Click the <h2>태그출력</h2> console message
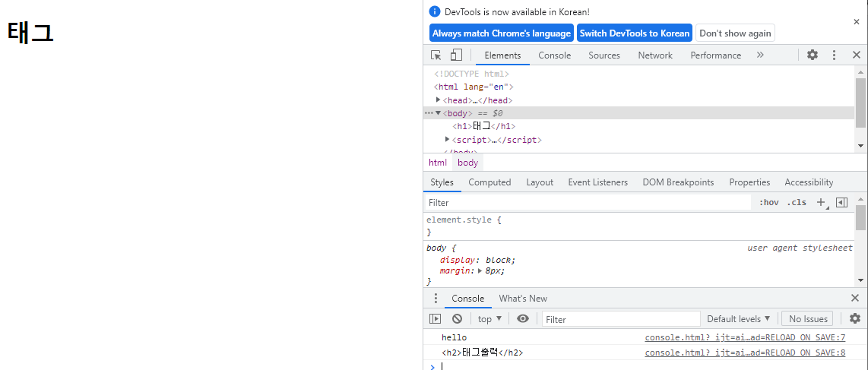 pos(482,353)
